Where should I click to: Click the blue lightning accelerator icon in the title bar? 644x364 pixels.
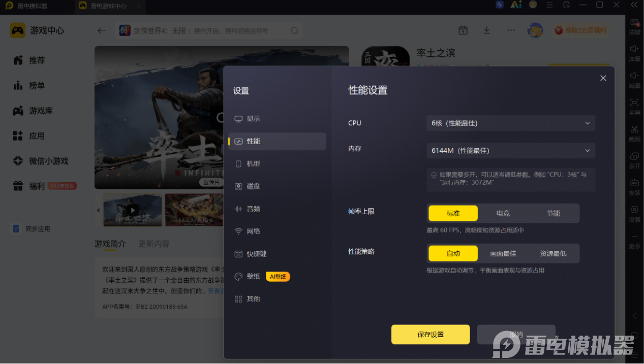coord(500,5)
